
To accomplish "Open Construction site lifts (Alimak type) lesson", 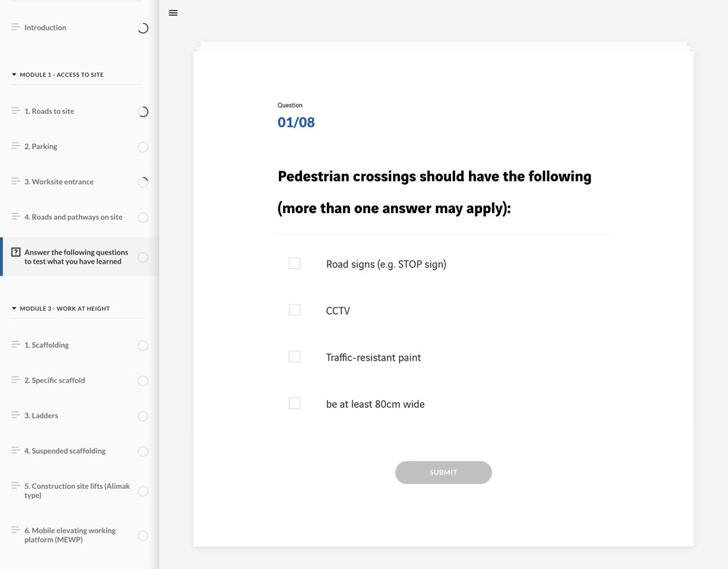I will (x=77, y=491).
